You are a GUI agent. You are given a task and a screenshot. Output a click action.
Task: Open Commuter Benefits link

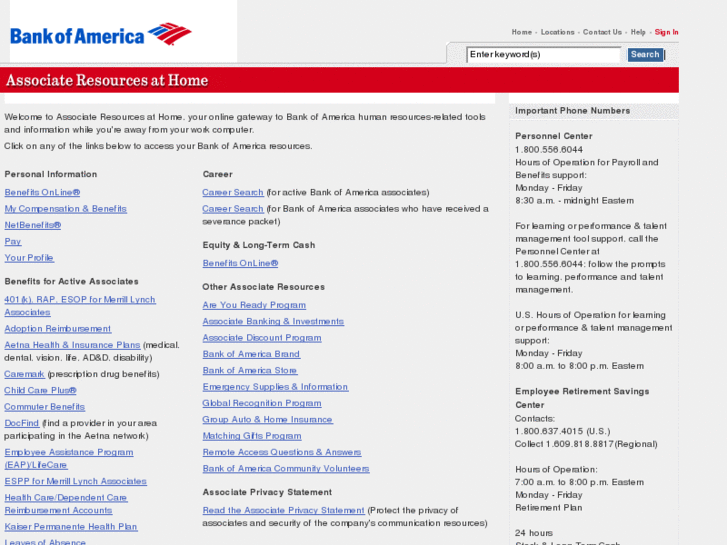click(45, 406)
